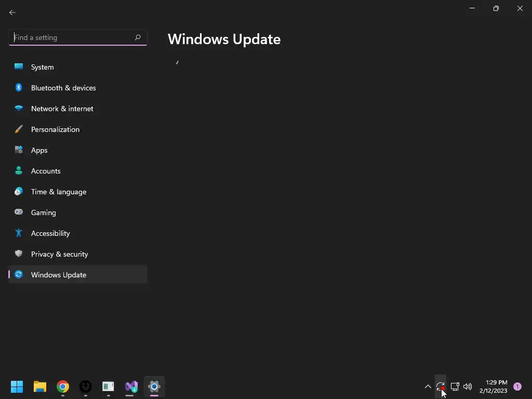
Task: Open the network tray icon
Action: coord(455,387)
